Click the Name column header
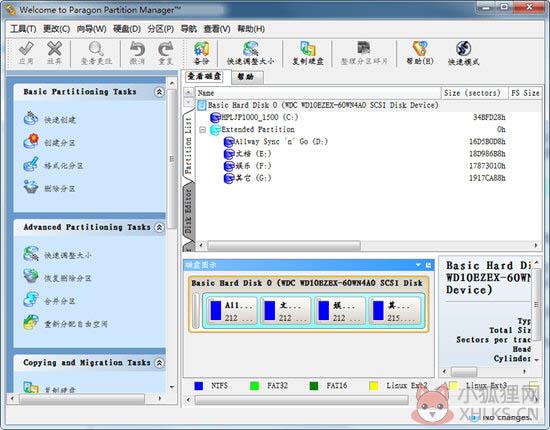The image size is (550, 430). (x=318, y=93)
